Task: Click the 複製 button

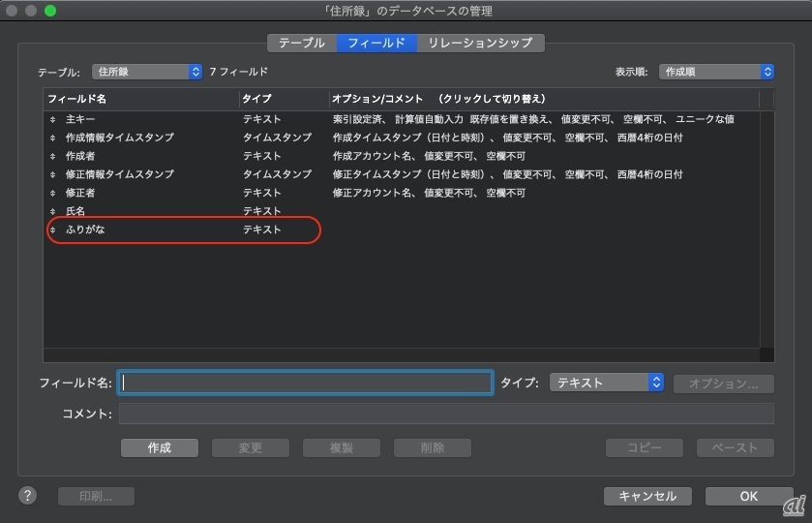Action: pos(342,447)
